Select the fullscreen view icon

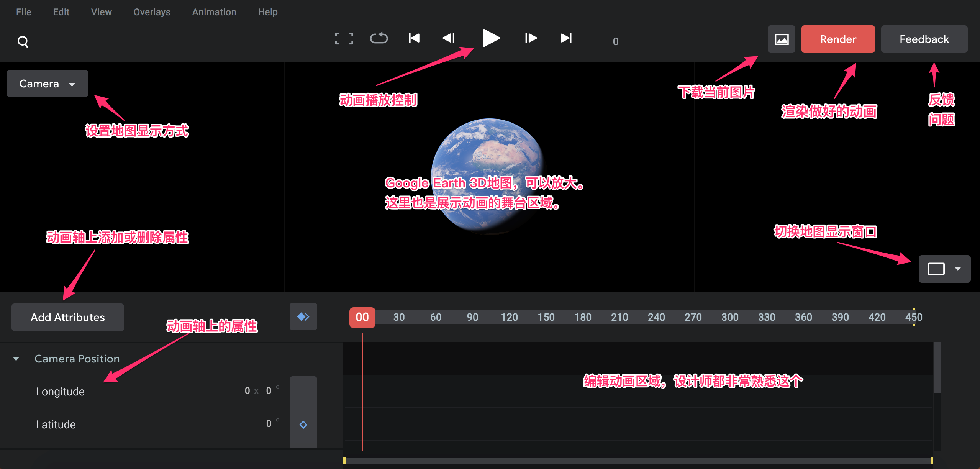click(344, 38)
